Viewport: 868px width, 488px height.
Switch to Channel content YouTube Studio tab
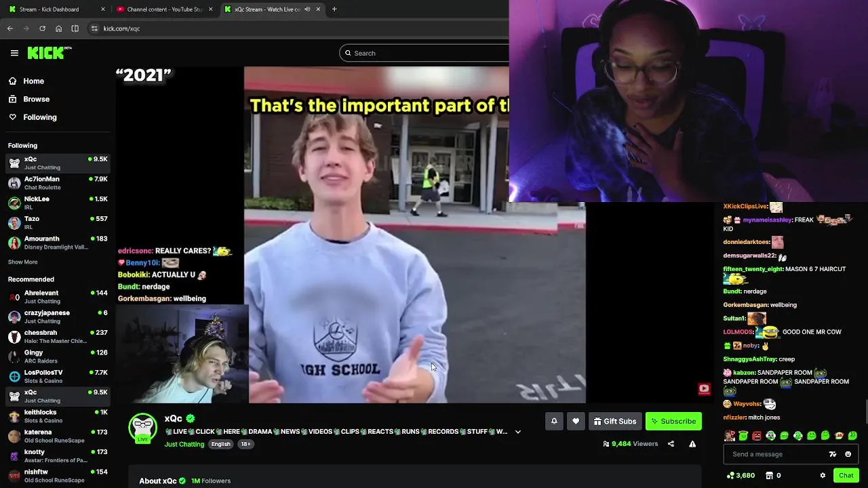[165, 9]
